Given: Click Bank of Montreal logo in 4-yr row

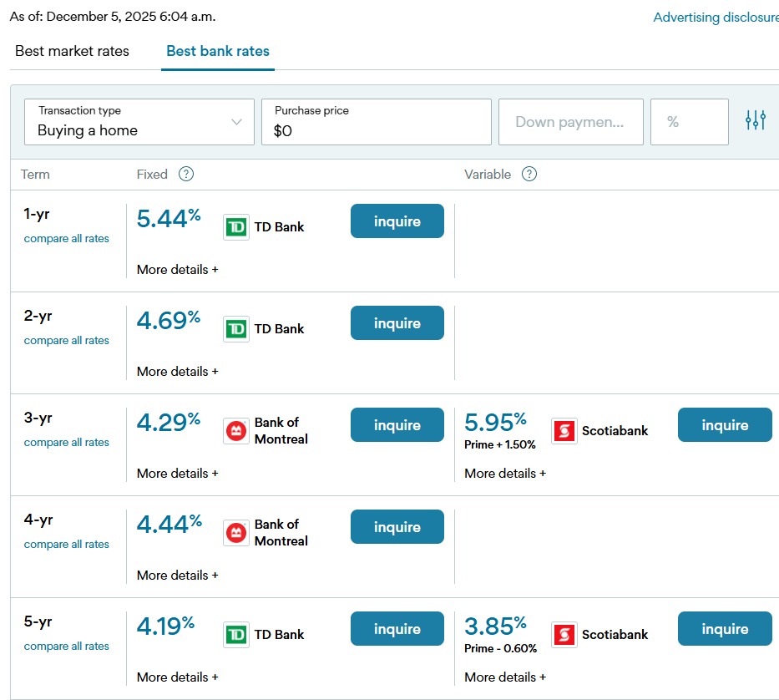Looking at the screenshot, I should click(236, 533).
